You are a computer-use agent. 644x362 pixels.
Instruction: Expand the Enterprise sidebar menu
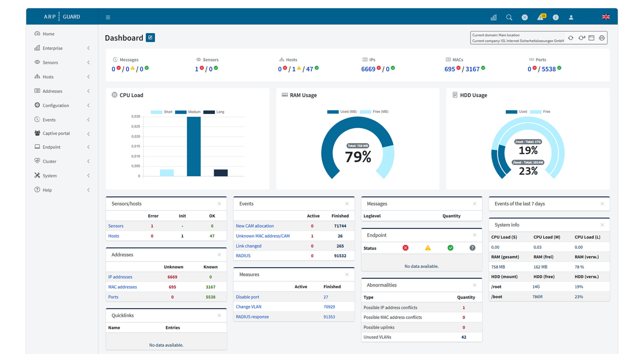click(x=52, y=48)
